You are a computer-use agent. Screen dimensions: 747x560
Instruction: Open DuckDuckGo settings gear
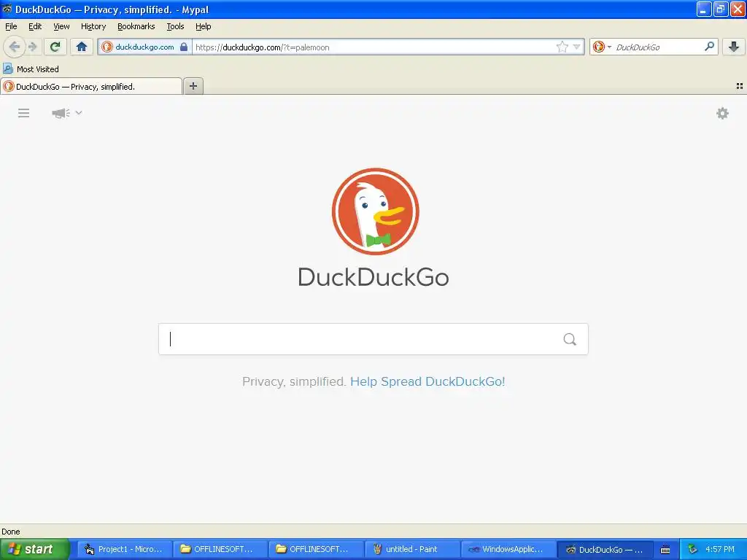(x=723, y=113)
